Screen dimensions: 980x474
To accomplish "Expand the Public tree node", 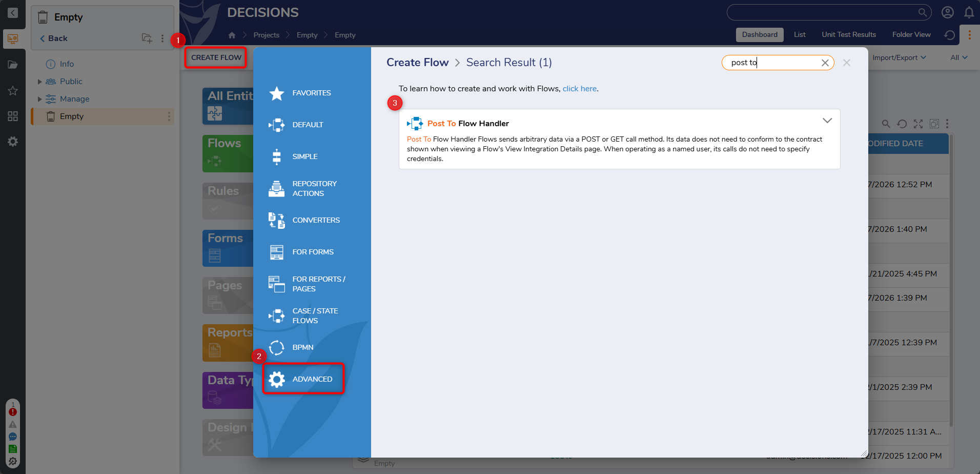I will pyautogui.click(x=40, y=82).
